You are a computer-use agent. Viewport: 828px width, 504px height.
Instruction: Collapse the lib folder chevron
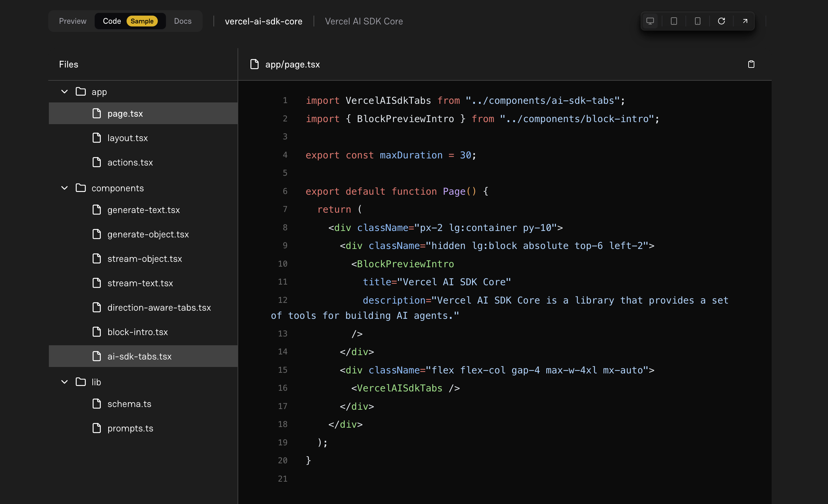[64, 382]
